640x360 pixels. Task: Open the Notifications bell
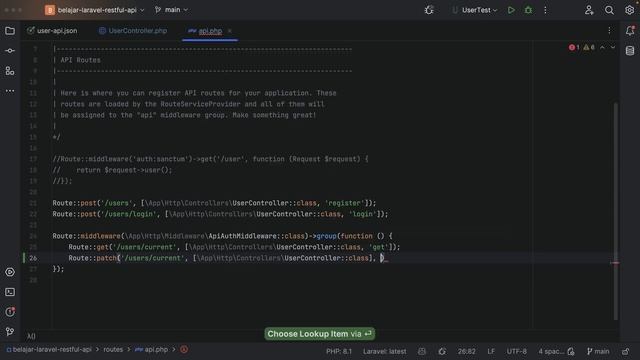(630, 31)
